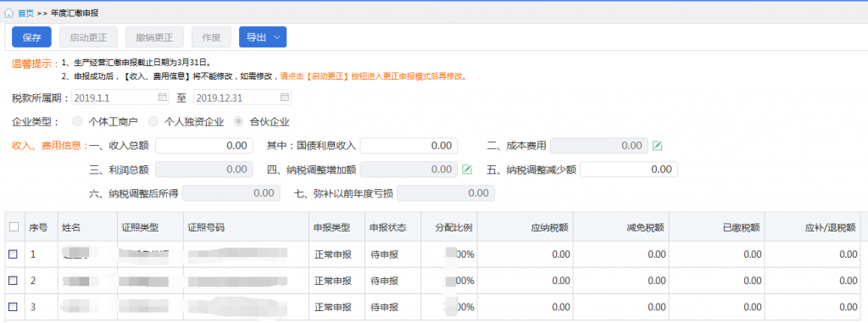Screen dimensions: 868x323
Task: Click the 启动更正 button
Action: tap(85, 37)
